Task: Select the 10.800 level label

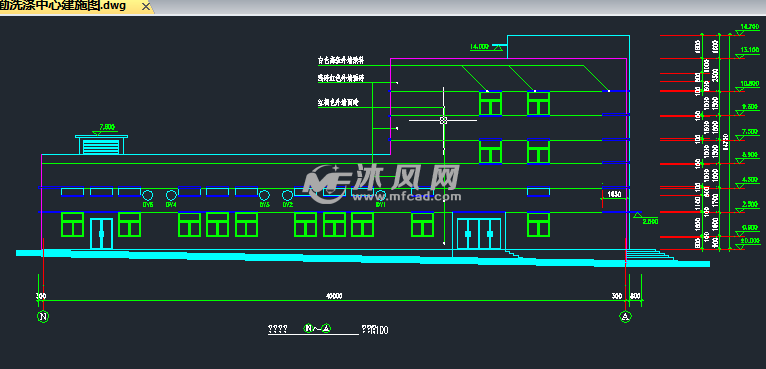Action: pyautogui.click(x=749, y=83)
